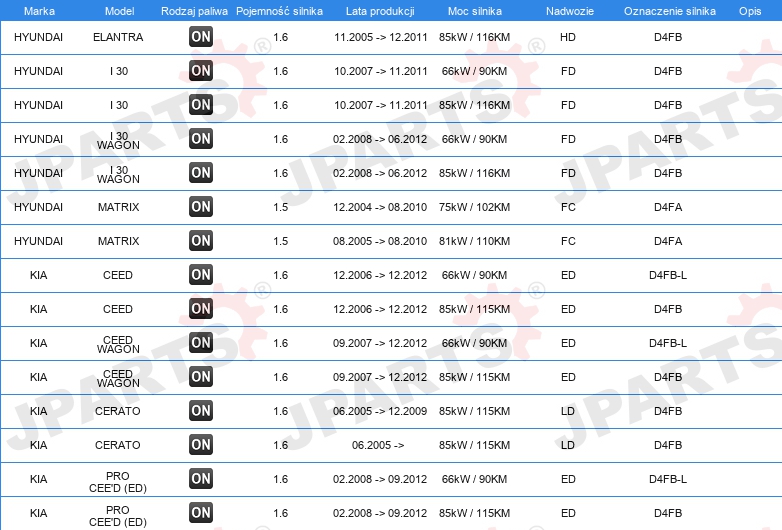This screenshot has height=530, width=782.
Task: Click production years 02.2008 -> 09.2012 in PRO CEE'D 115KM row
Action: [380, 513]
